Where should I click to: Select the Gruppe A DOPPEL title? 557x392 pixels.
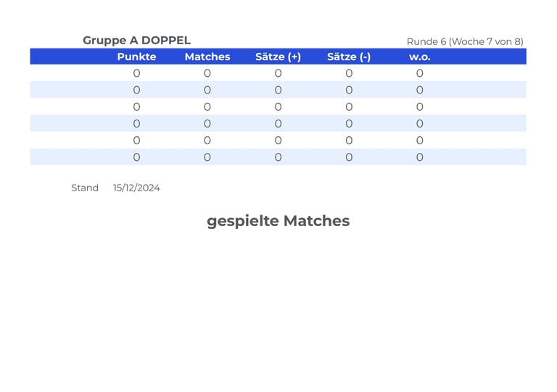(x=137, y=41)
